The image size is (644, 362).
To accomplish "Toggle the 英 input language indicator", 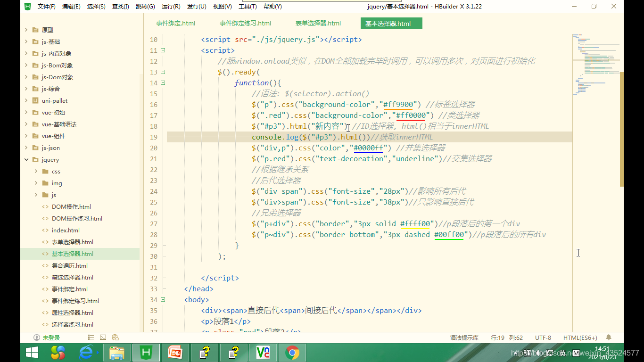I will 562,353.
